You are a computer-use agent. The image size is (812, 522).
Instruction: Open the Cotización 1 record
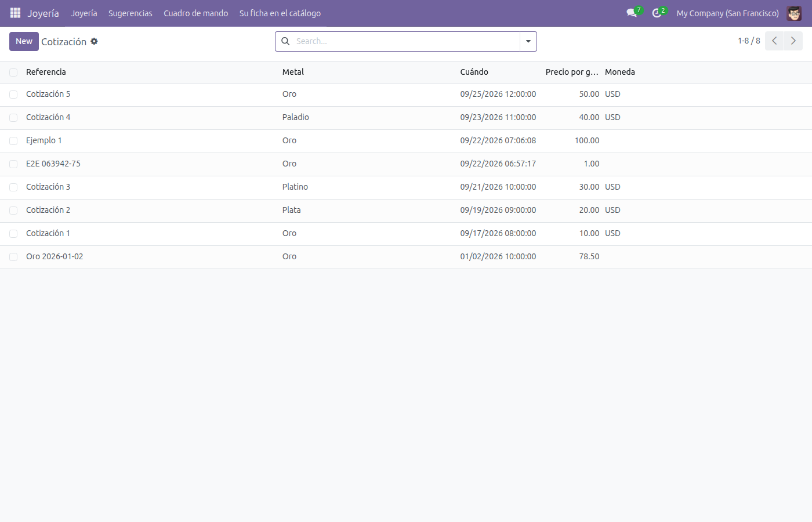tap(48, 233)
